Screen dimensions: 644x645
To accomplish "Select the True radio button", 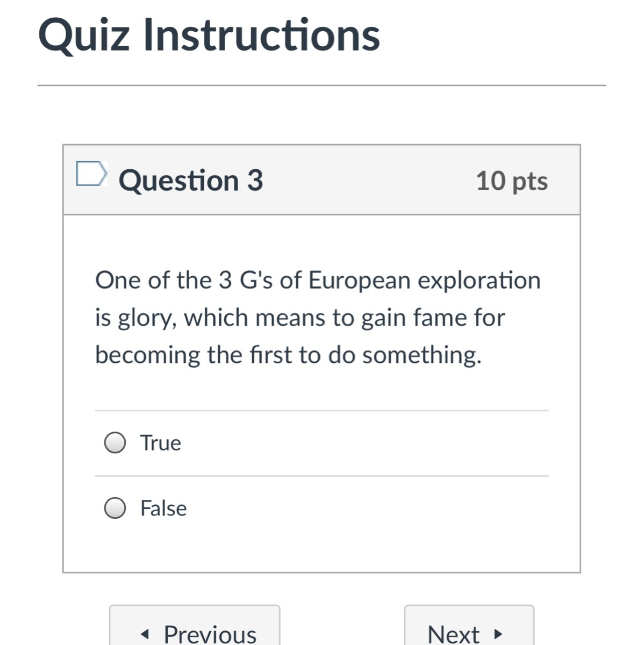I will (x=115, y=443).
